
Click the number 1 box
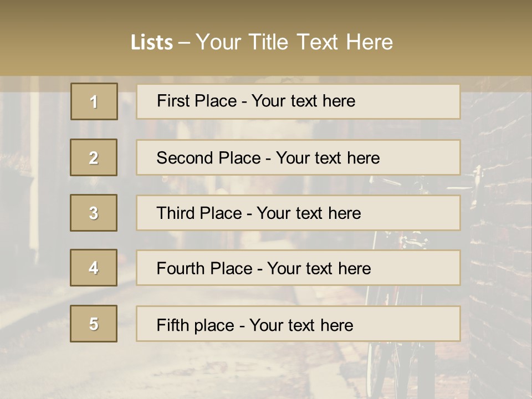click(x=94, y=101)
